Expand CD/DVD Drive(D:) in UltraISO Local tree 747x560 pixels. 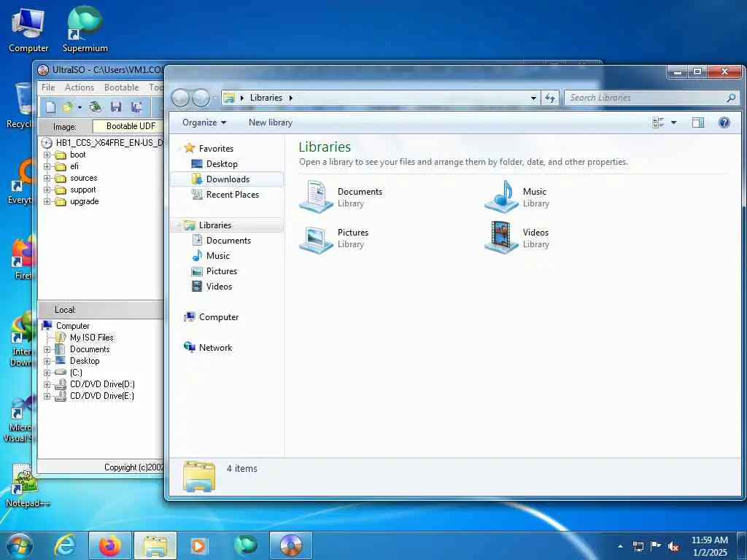coord(47,384)
